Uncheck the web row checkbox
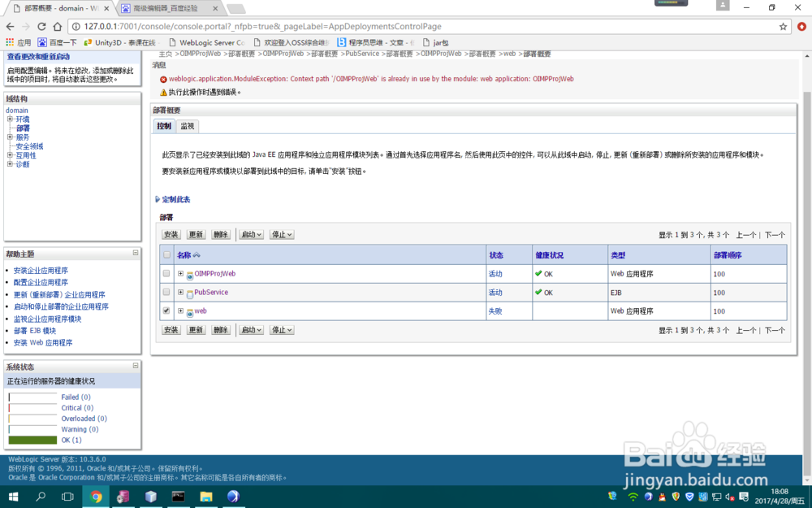Viewport: 812px width, 508px height. (166, 310)
